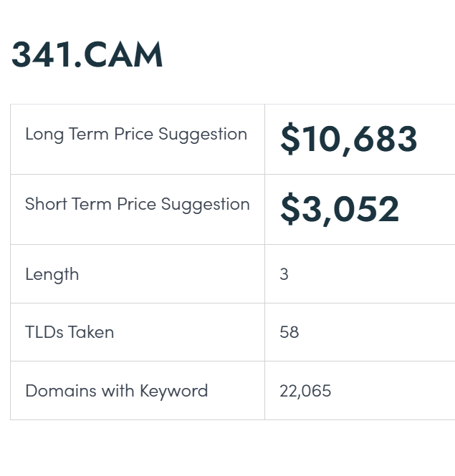Screen dimensions: 455x476
Task: Select the Length value 3
Action: point(284,274)
